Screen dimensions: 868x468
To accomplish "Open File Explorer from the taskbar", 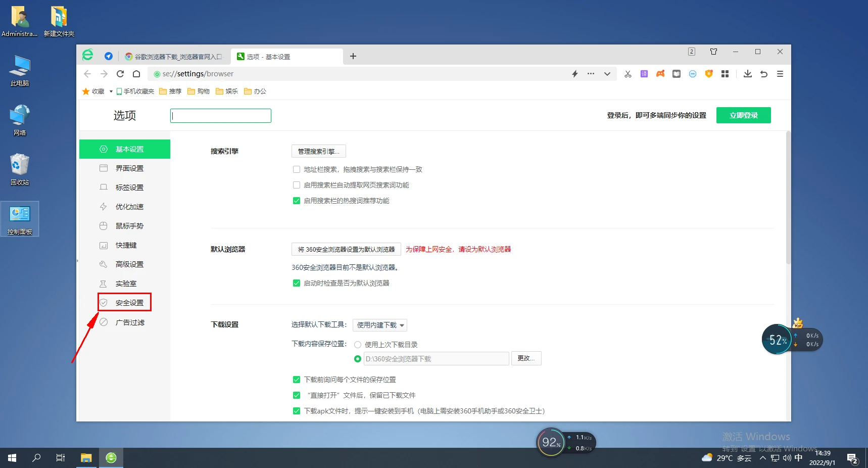I will 86,458.
